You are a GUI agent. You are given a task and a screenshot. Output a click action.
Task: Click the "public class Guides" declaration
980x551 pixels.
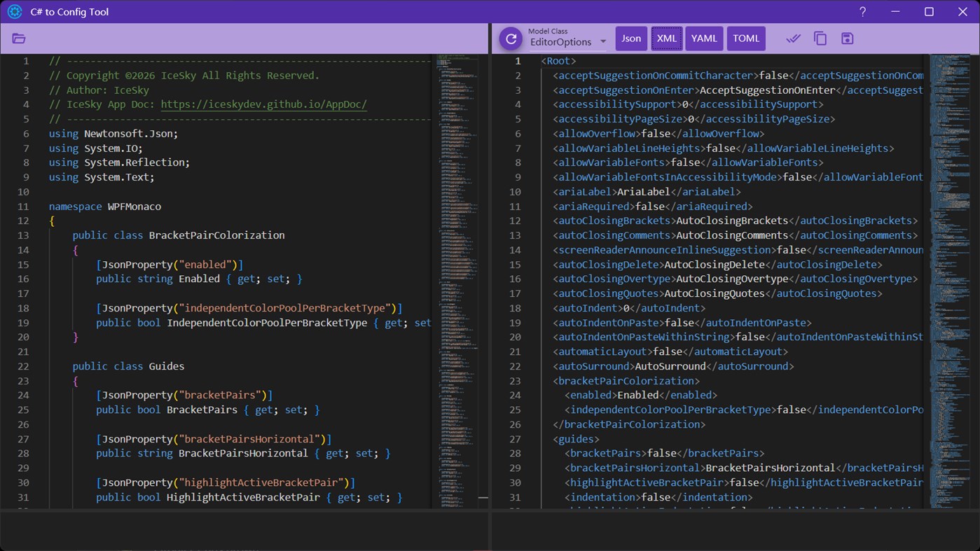click(x=128, y=366)
